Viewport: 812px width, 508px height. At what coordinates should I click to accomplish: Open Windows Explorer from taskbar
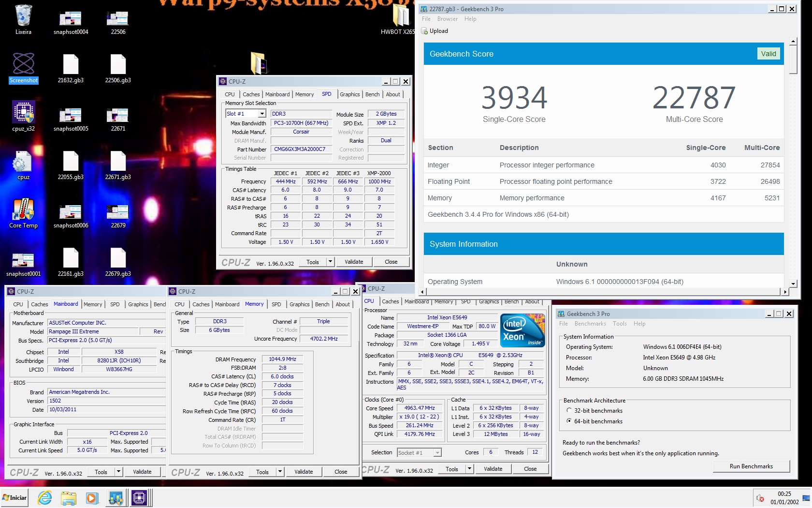click(x=68, y=497)
